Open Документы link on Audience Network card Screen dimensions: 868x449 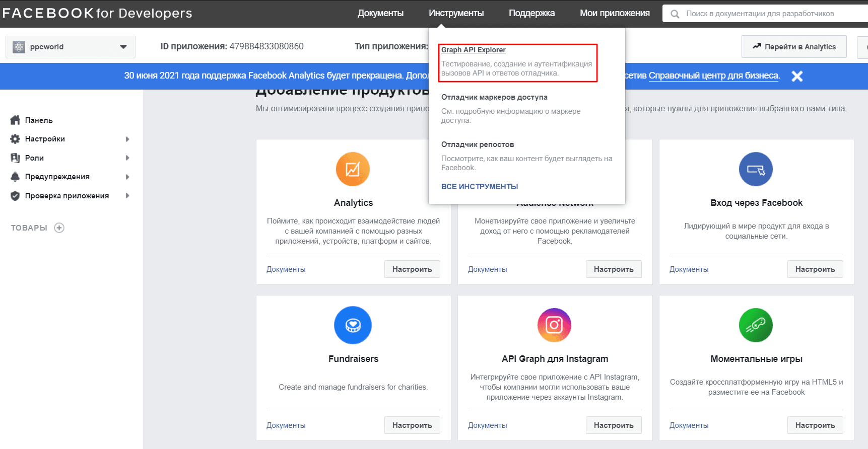click(x=488, y=269)
